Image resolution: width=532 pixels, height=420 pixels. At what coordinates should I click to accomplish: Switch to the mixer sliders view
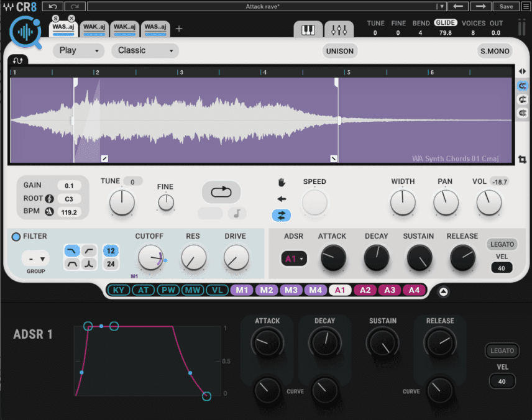[x=339, y=30]
